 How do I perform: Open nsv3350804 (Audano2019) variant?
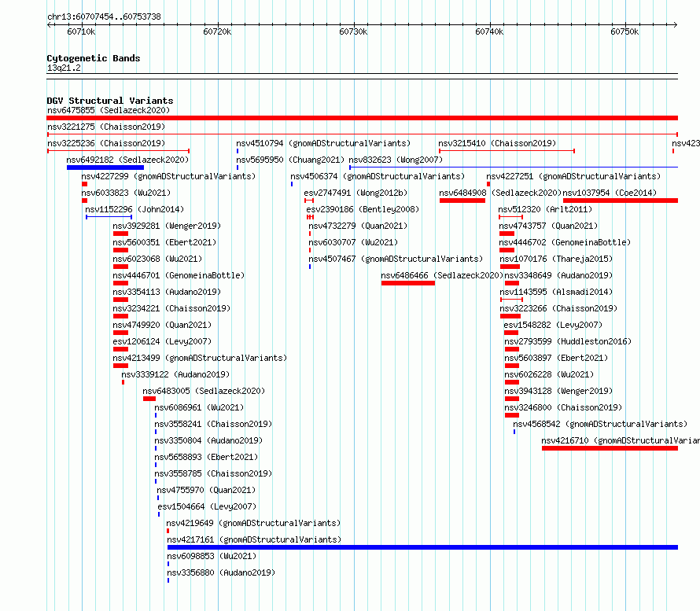click(208, 440)
